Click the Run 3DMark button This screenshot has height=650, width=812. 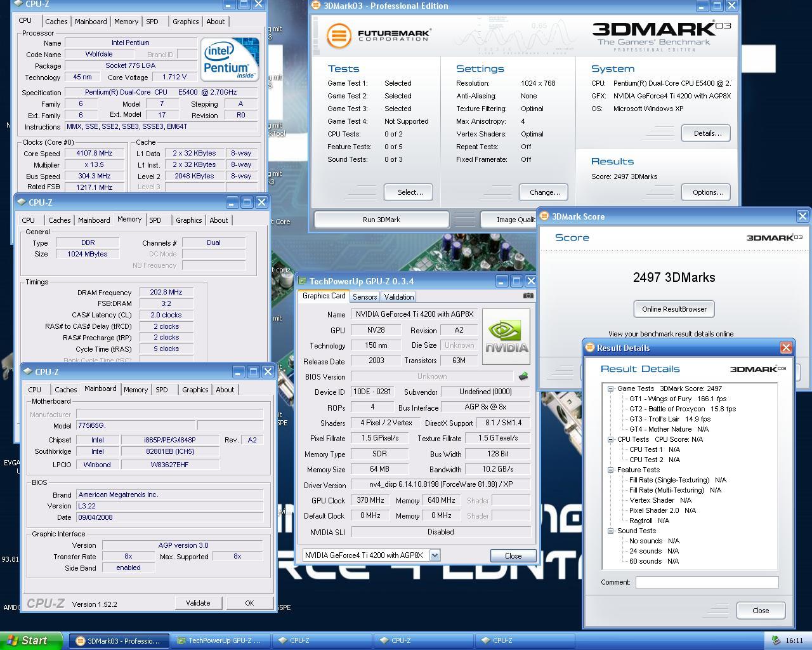[x=381, y=220]
